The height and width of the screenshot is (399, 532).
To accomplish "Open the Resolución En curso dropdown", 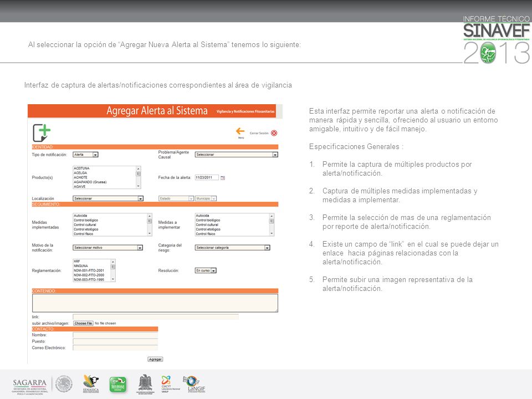I will (206, 270).
